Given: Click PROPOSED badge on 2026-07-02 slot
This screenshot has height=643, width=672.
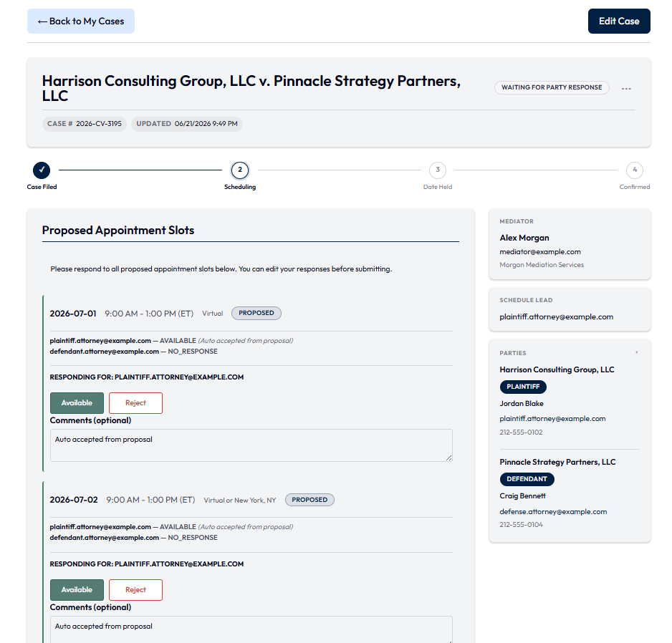Looking at the screenshot, I should pos(309,500).
